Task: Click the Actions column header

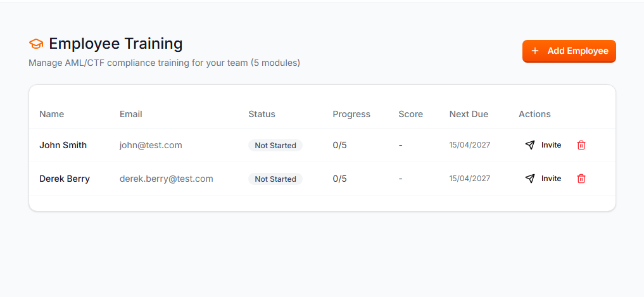Action: coord(534,115)
